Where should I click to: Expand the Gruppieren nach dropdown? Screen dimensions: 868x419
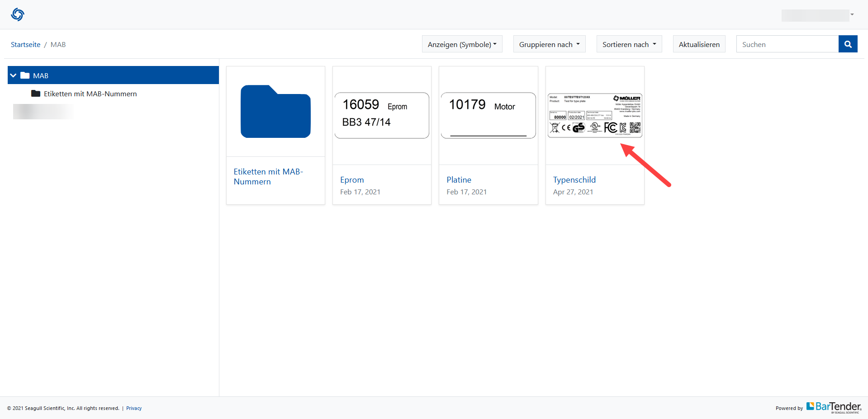click(549, 44)
